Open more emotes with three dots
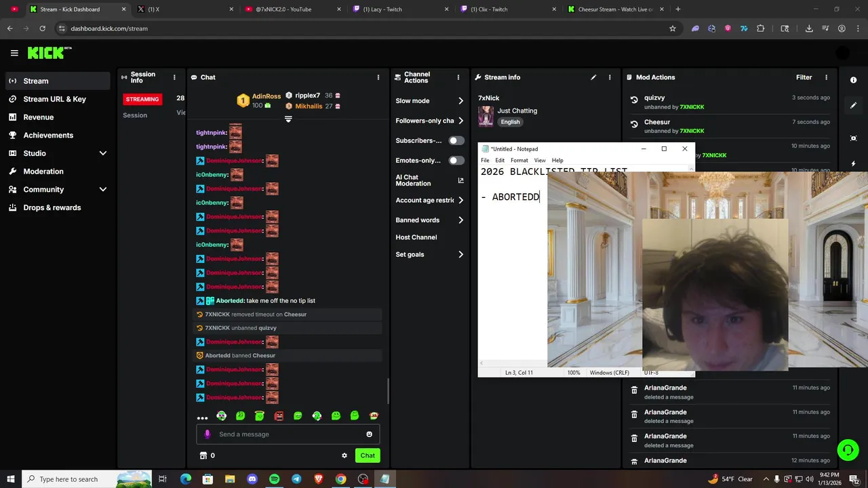 pyautogui.click(x=202, y=418)
